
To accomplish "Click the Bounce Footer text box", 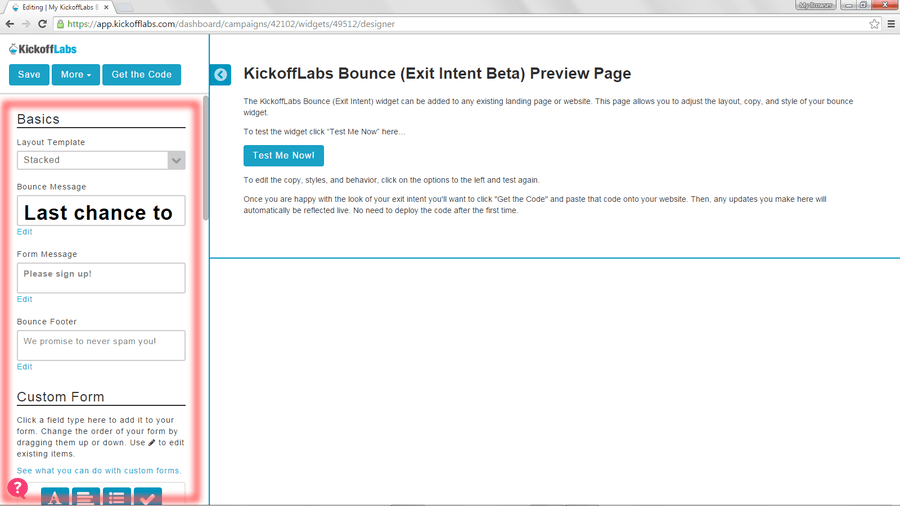I will tap(101, 345).
